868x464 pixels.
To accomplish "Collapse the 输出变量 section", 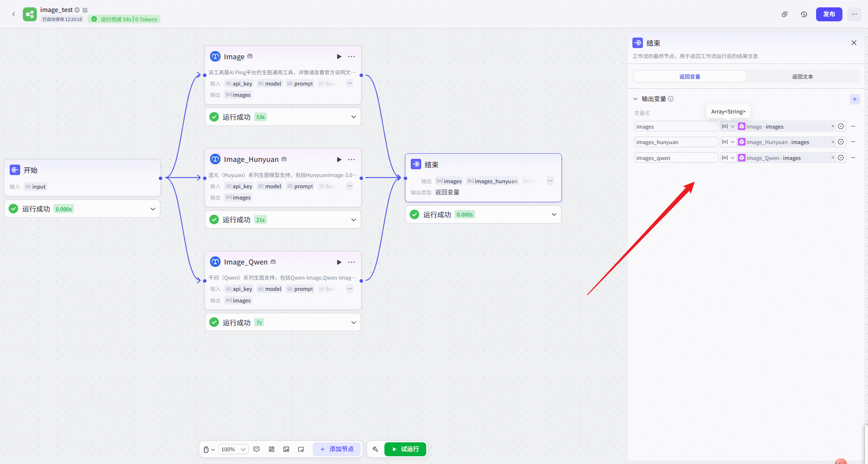I will click(635, 99).
